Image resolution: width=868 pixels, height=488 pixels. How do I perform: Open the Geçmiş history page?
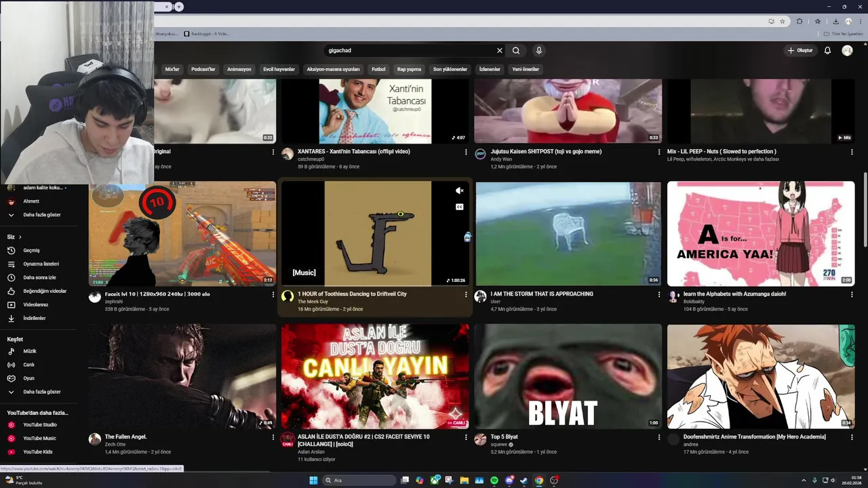(31, 250)
